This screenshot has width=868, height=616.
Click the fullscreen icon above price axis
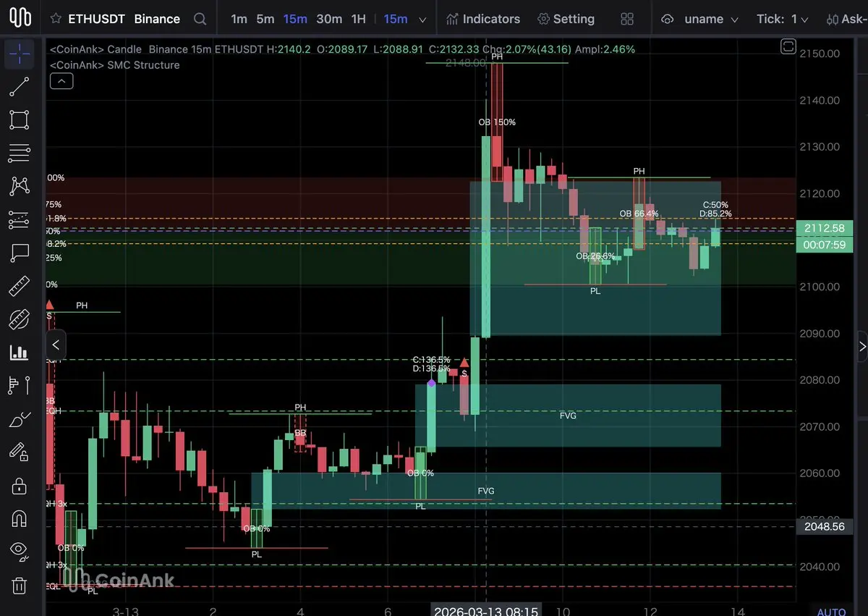click(788, 48)
